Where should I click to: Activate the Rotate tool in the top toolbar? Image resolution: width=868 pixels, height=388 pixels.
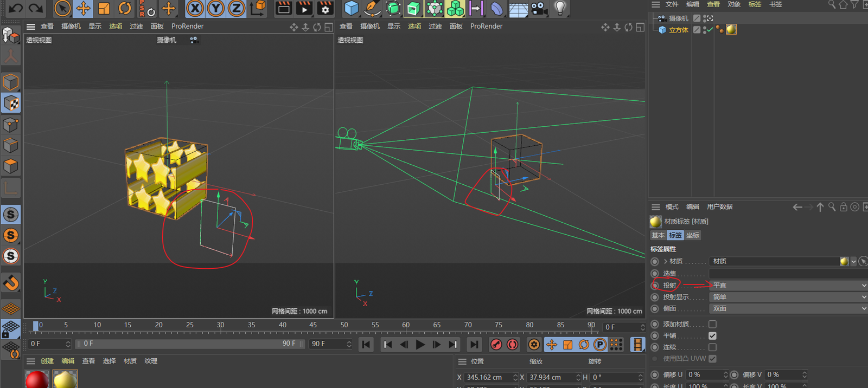tap(125, 8)
